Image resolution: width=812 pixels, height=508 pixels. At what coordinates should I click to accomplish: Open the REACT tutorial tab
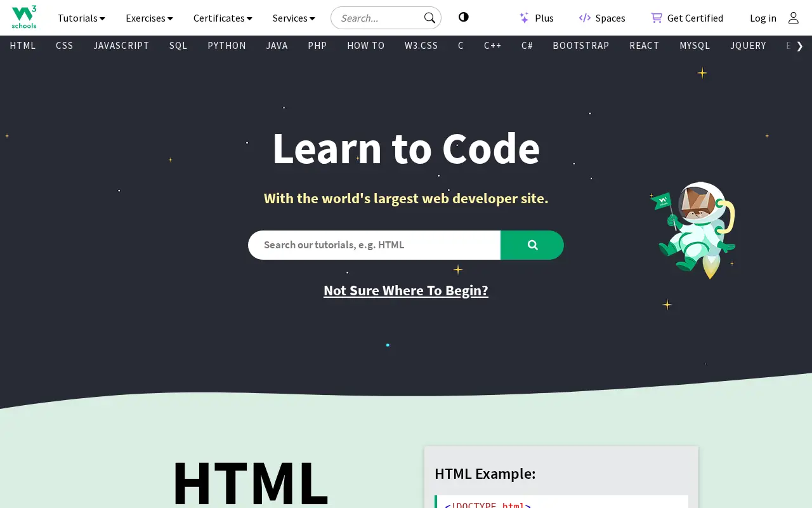(x=645, y=46)
